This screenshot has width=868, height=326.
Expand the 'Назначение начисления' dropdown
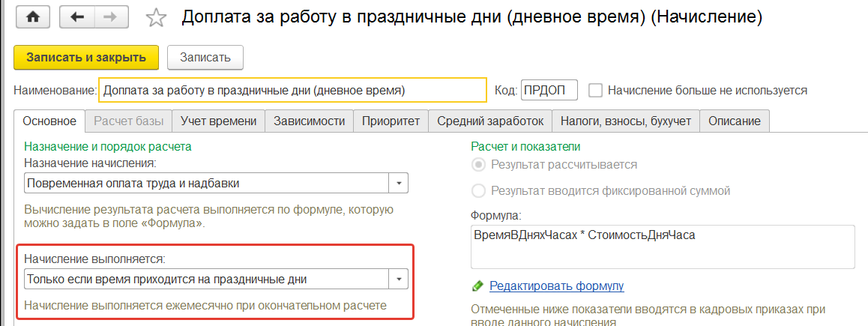click(x=399, y=183)
